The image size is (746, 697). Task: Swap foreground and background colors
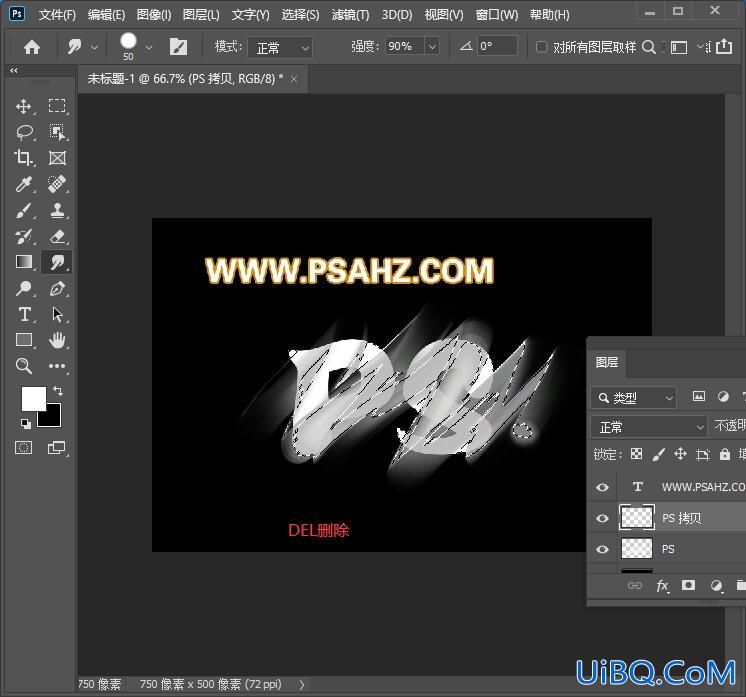(58, 391)
